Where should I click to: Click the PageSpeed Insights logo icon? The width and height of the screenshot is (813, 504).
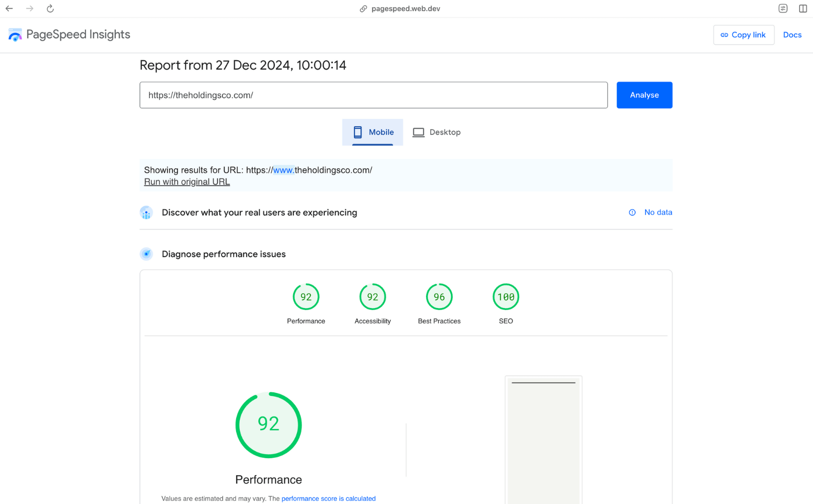click(15, 35)
